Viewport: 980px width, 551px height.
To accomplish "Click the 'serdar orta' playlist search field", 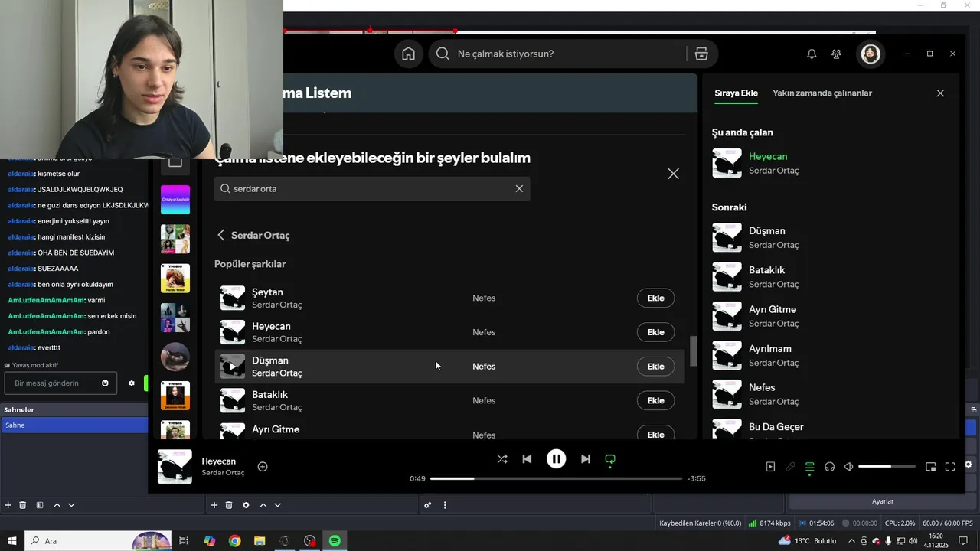I will point(372,188).
